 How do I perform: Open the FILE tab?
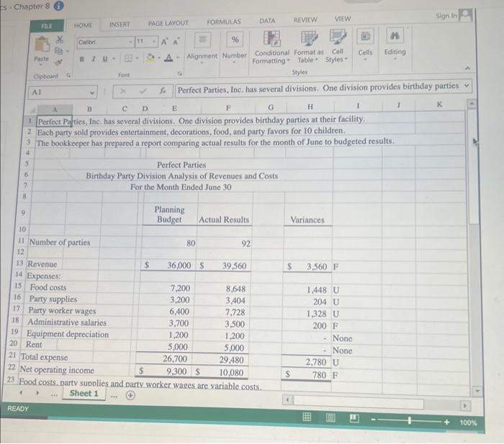click(47, 26)
